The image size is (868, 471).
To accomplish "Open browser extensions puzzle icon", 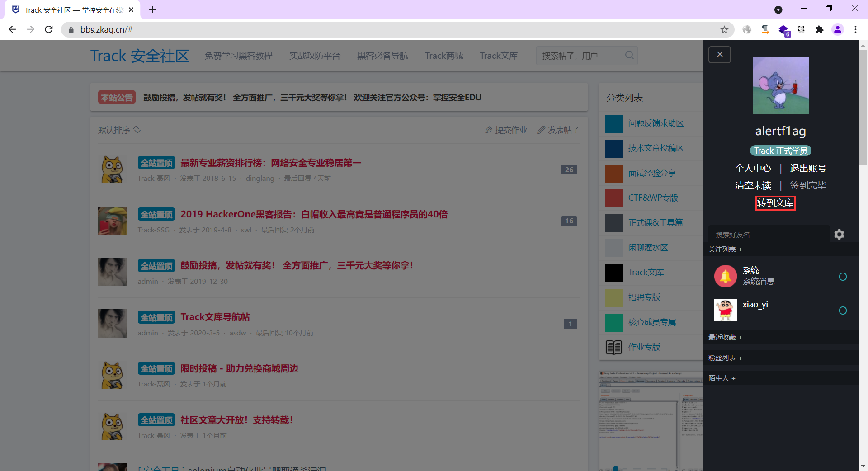I will tap(819, 29).
